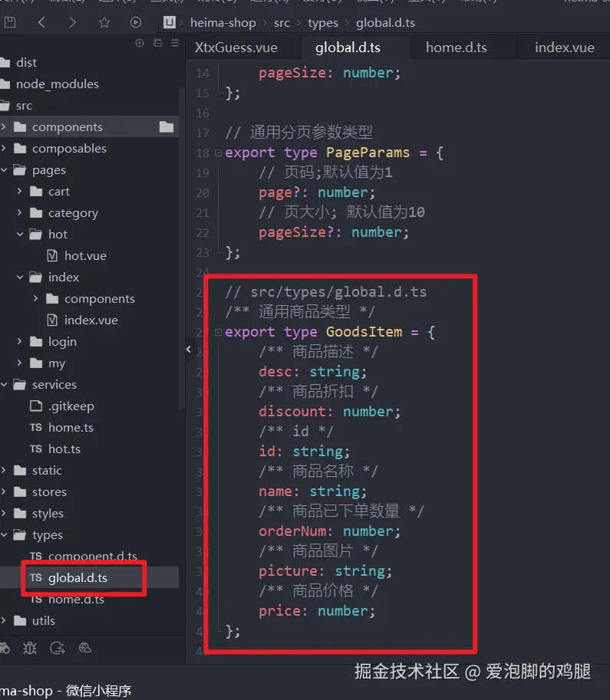
Task: Click the 'discount: number;' code line
Action: tap(329, 412)
